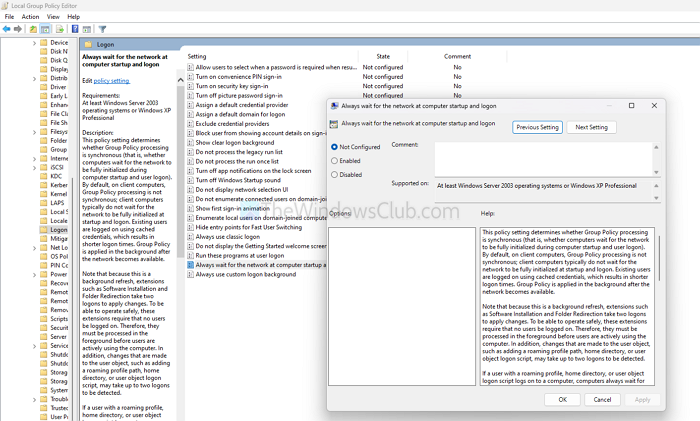This screenshot has height=421, width=700.
Task: Expand the Power tree node
Action: 34,275
